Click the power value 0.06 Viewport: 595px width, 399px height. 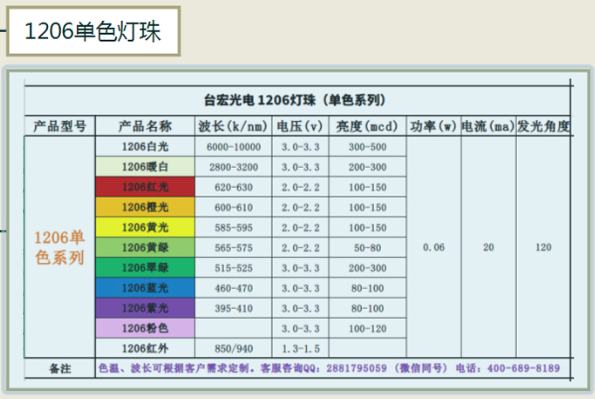tap(433, 247)
